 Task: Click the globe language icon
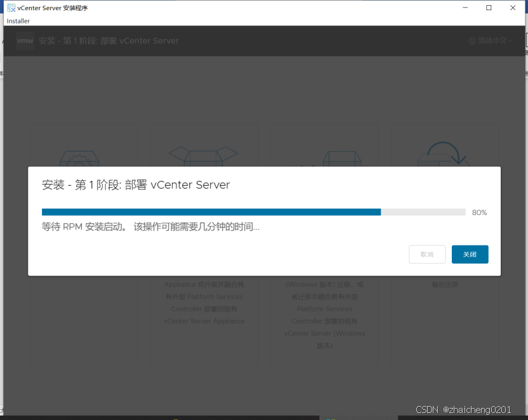pyautogui.click(x=472, y=41)
